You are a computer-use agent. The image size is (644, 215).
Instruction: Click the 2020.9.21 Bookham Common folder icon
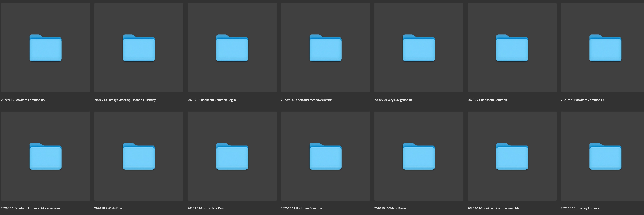tap(512, 48)
